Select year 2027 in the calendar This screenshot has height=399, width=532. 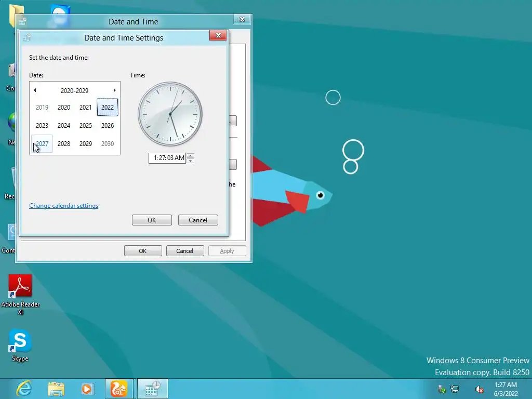pyautogui.click(x=42, y=143)
